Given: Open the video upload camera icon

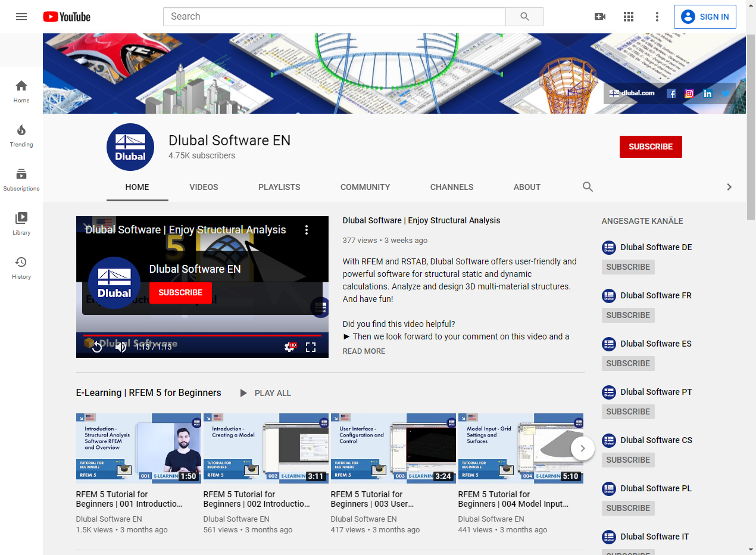Looking at the screenshot, I should [x=600, y=16].
